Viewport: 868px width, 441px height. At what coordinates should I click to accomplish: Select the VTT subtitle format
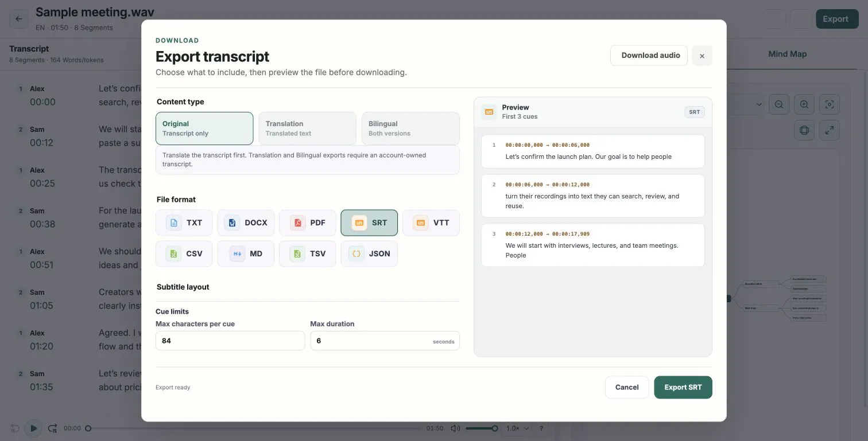coord(431,223)
